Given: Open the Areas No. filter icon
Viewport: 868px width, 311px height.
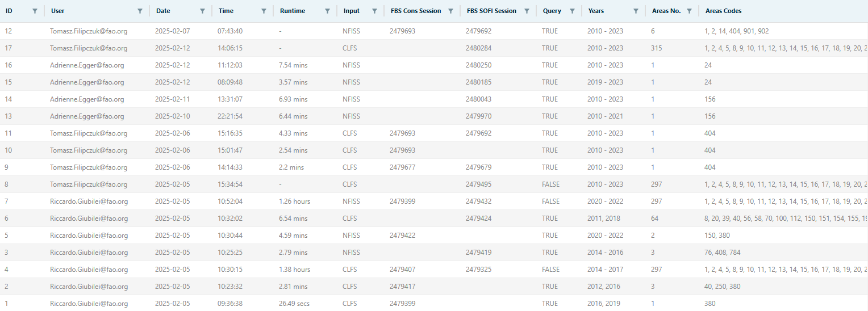Looking at the screenshot, I should [x=689, y=11].
